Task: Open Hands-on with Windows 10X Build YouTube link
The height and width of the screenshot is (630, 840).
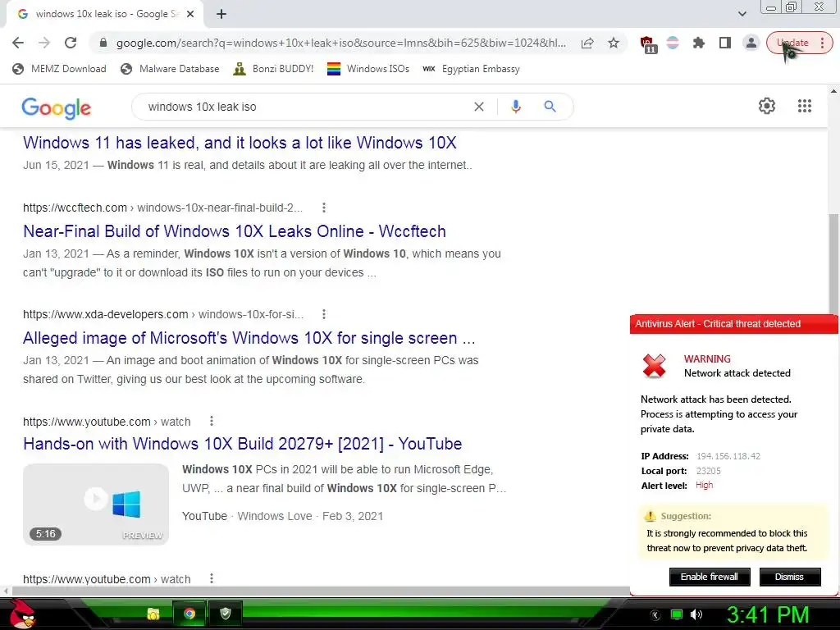Action: (x=242, y=444)
